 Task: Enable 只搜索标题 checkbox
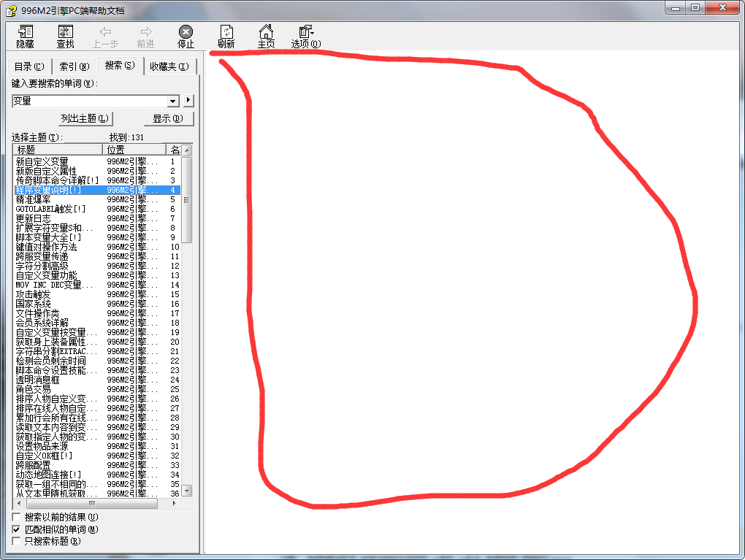(x=17, y=541)
